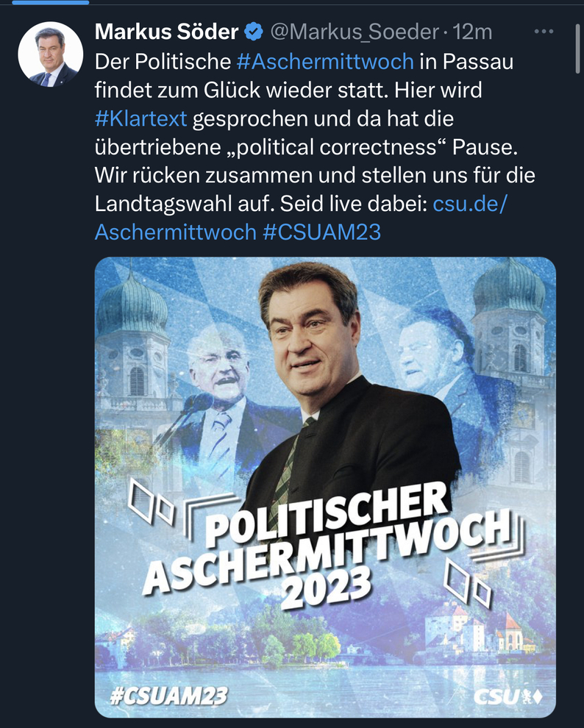This screenshot has height=728, width=584.
Task: Open Markus Söder's profile avatar
Action: point(51,54)
